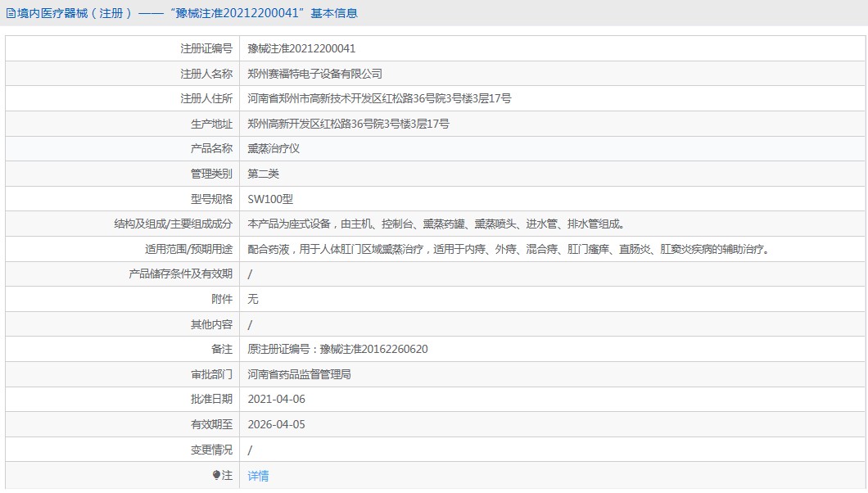The image size is (868, 493).
Task: Click intended use text starting 配合药液
Action: (x=509, y=250)
